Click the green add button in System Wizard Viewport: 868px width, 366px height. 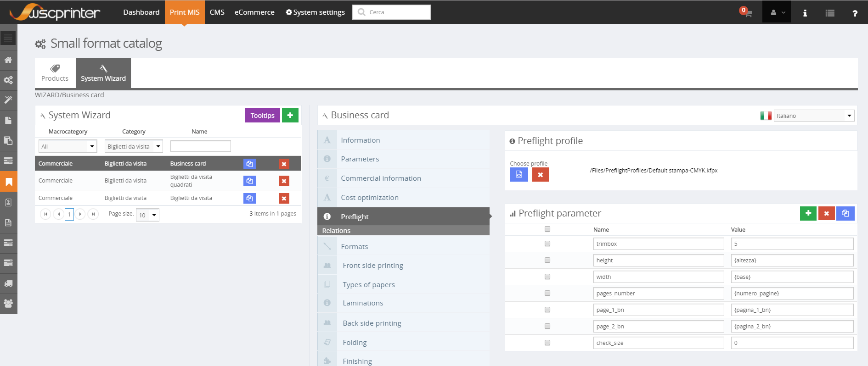pos(290,115)
